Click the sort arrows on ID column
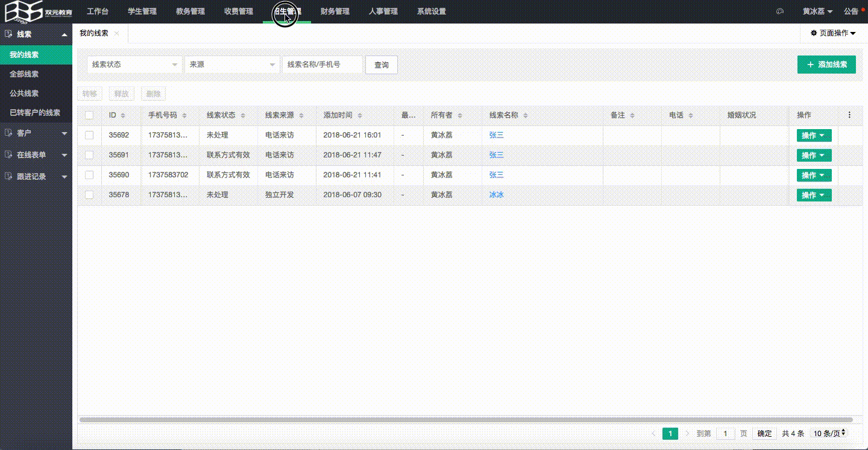 [x=123, y=115]
